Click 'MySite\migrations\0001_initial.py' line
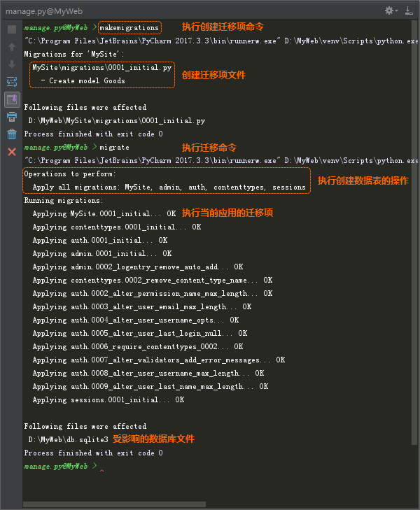Viewport: 420px width, 510px height. (101, 68)
